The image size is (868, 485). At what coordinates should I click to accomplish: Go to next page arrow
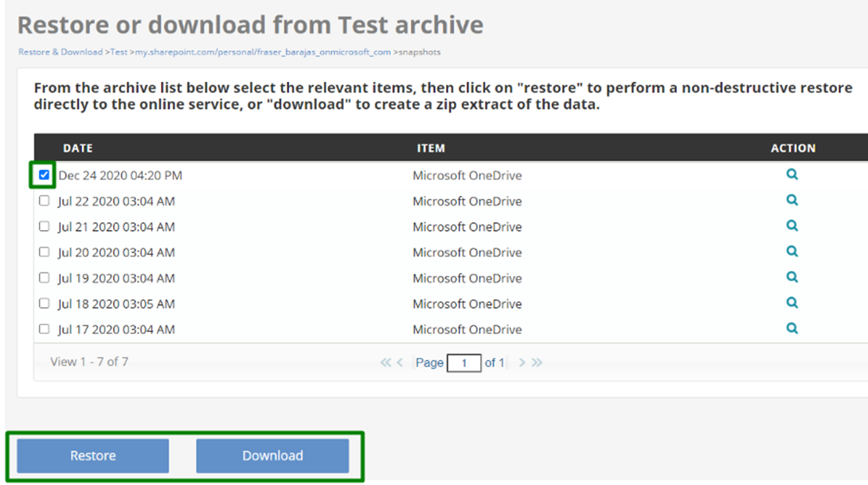(522, 362)
